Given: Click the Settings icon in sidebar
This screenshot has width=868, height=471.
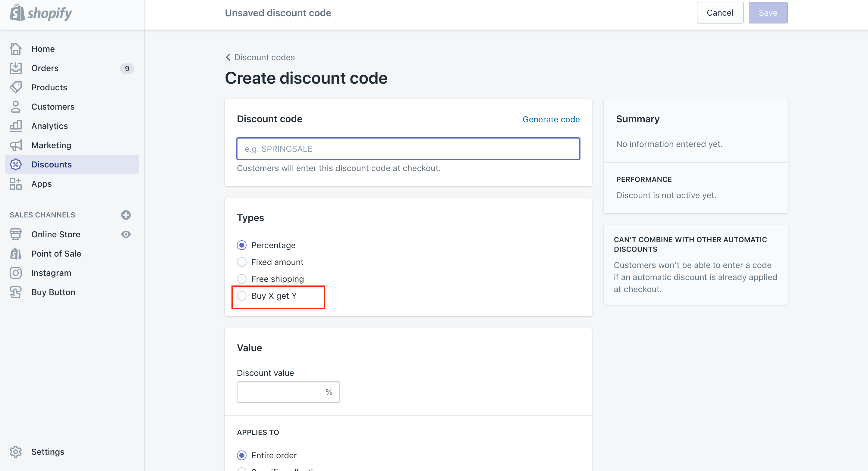Looking at the screenshot, I should pos(16,451).
